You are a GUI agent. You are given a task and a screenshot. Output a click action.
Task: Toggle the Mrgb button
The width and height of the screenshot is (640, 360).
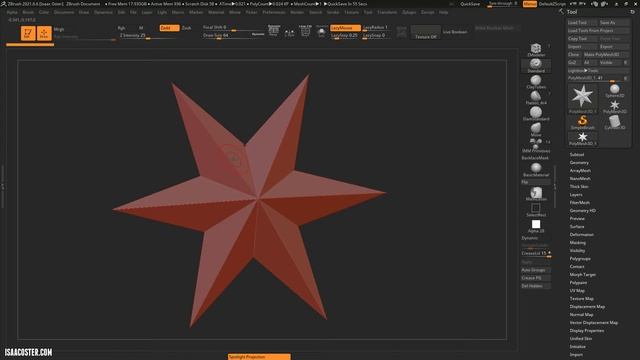tap(59, 29)
